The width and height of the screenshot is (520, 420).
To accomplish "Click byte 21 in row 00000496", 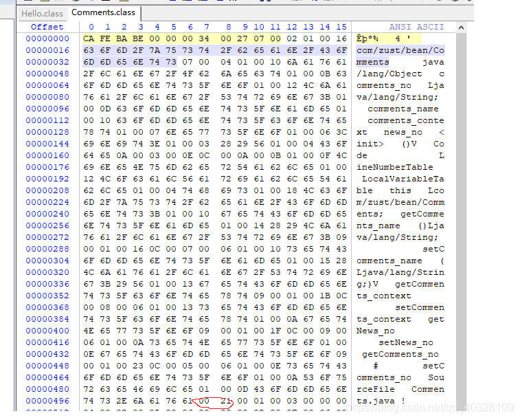I will [226, 401].
